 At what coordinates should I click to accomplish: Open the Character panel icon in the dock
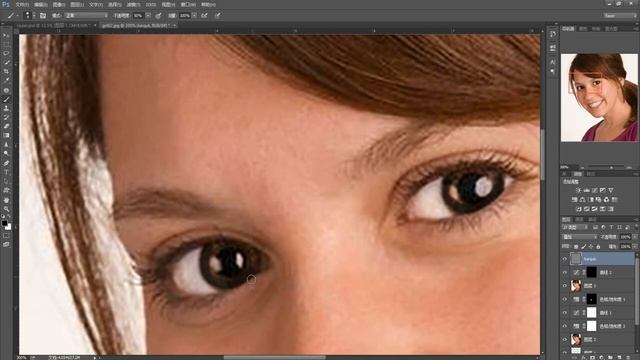click(553, 62)
